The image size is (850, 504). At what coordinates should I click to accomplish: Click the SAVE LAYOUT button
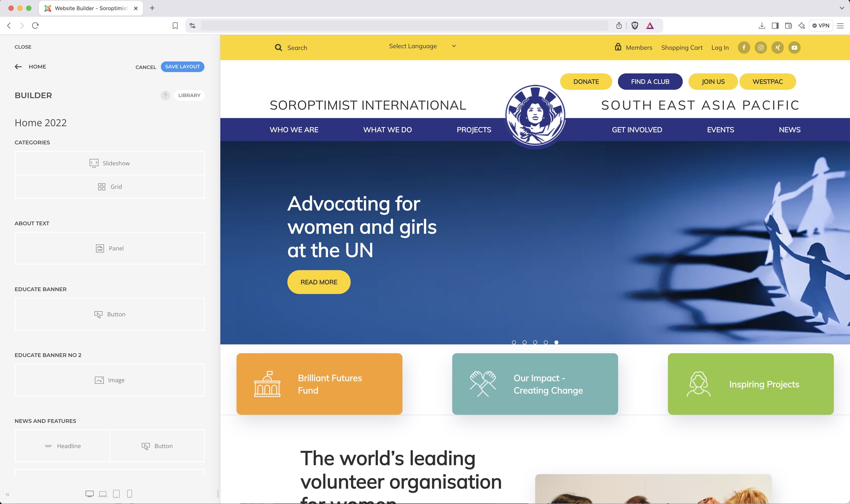pyautogui.click(x=182, y=67)
